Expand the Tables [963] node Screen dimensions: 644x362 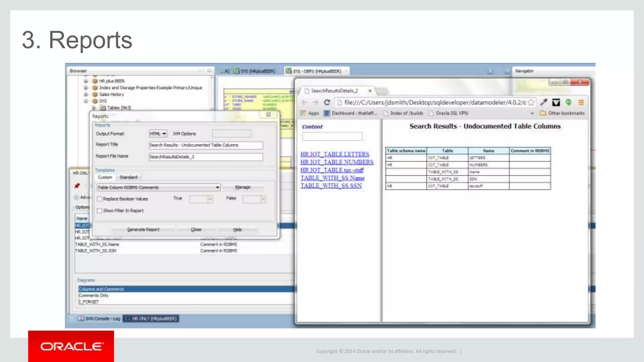pyautogui.click(x=93, y=108)
